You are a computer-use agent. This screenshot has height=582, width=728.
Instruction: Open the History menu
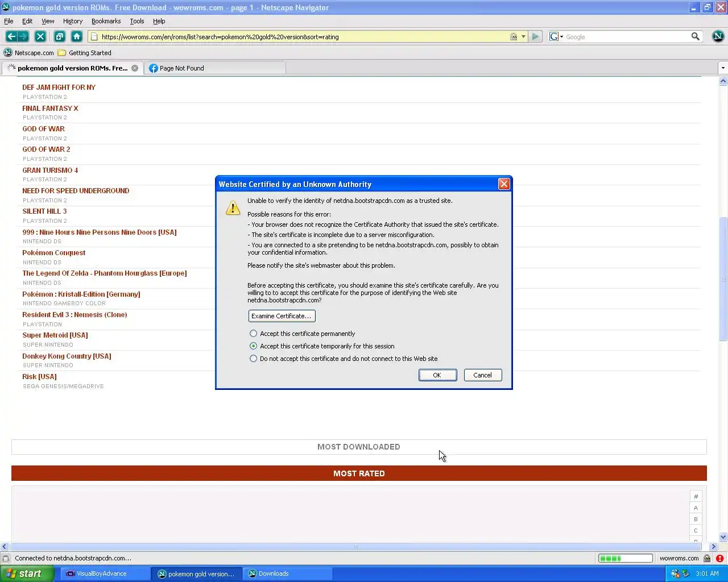73,21
